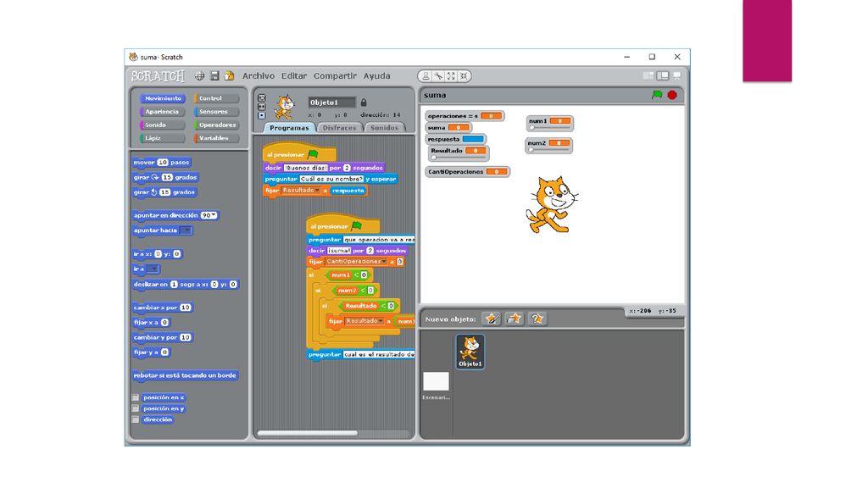Open Resultado dropdown in nested fijar block

coord(381,321)
